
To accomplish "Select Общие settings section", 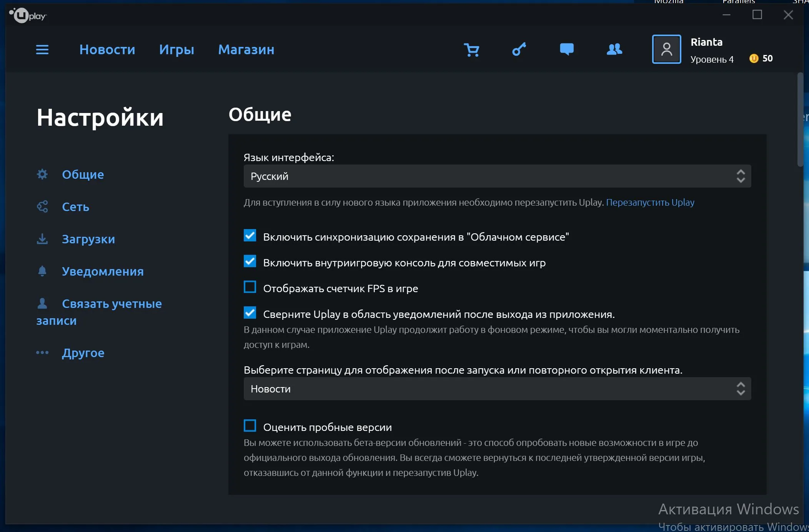I will click(x=83, y=175).
